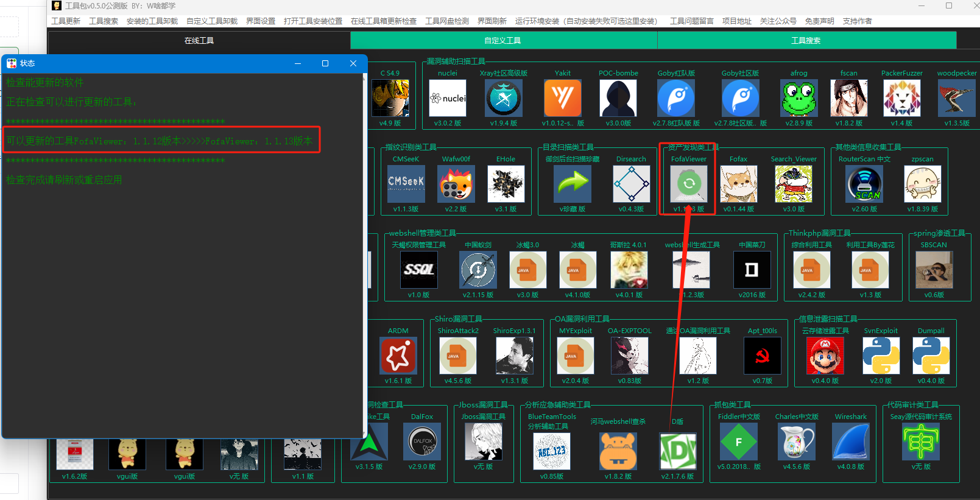Click FofaViewer update available text line

pos(160,141)
